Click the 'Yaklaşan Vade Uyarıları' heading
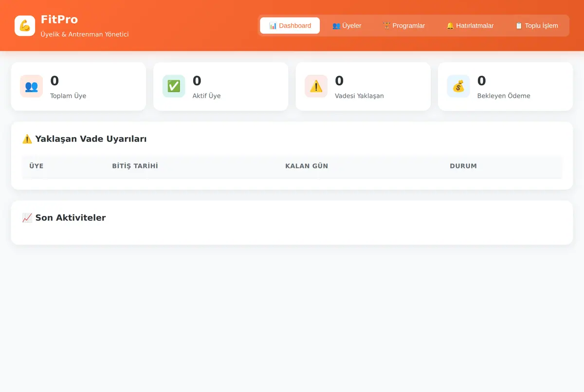This screenshot has height=392, width=584. pyautogui.click(x=84, y=139)
